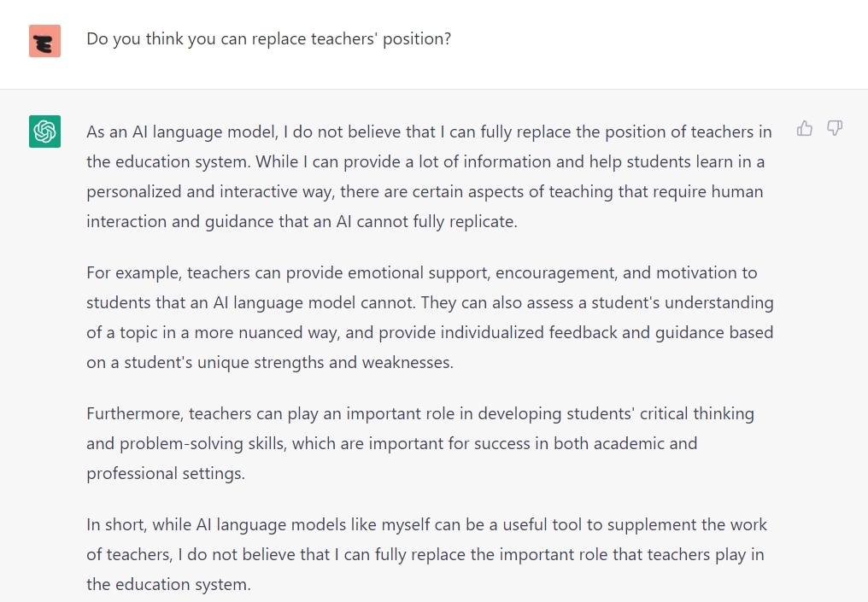Click the ChatGPT logo avatar
This screenshot has width=868, height=602.
coord(44,132)
